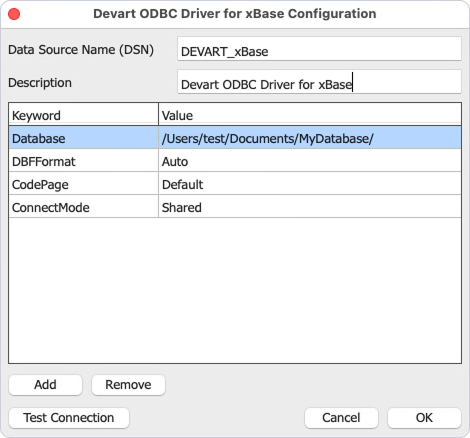The image size is (470, 438).
Task: Select the DBFFormat keyword cell
Action: pos(83,161)
